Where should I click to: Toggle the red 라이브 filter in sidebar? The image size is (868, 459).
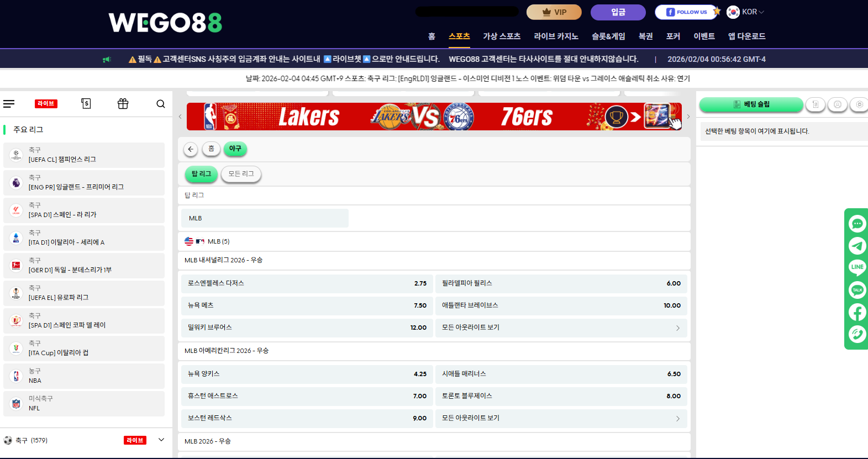click(46, 104)
